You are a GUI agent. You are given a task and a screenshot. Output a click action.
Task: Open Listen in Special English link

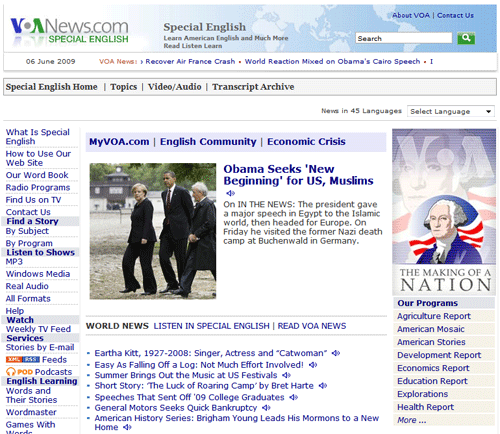[211, 326]
